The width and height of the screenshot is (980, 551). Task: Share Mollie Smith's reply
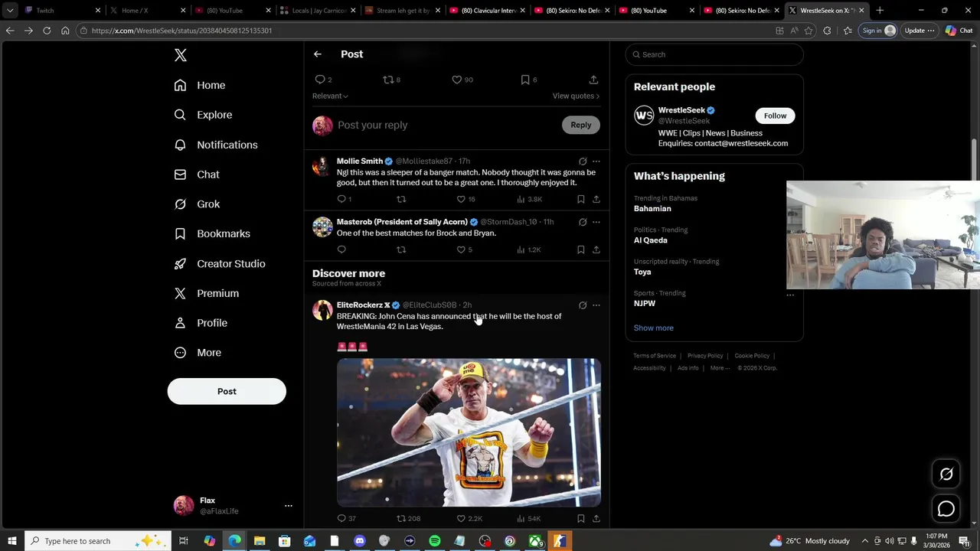596,199
